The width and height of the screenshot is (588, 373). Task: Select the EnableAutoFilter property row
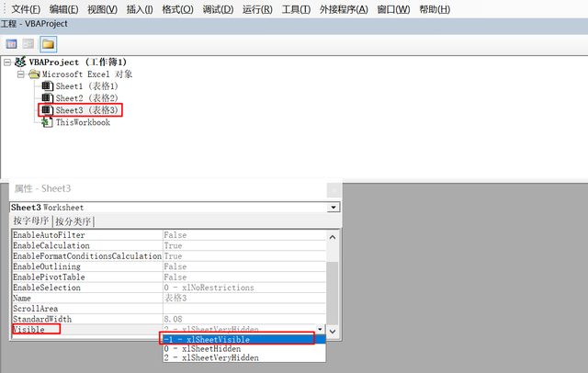(x=169, y=235)
